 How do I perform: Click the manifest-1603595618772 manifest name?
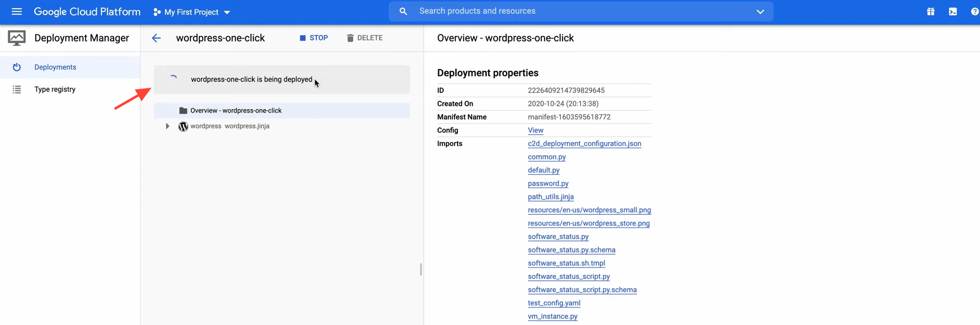tap(569, 117)
